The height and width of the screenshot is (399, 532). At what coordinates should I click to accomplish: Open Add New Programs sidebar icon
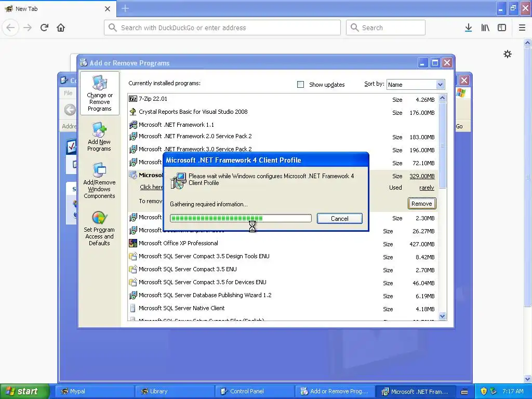tap(99, 137)
